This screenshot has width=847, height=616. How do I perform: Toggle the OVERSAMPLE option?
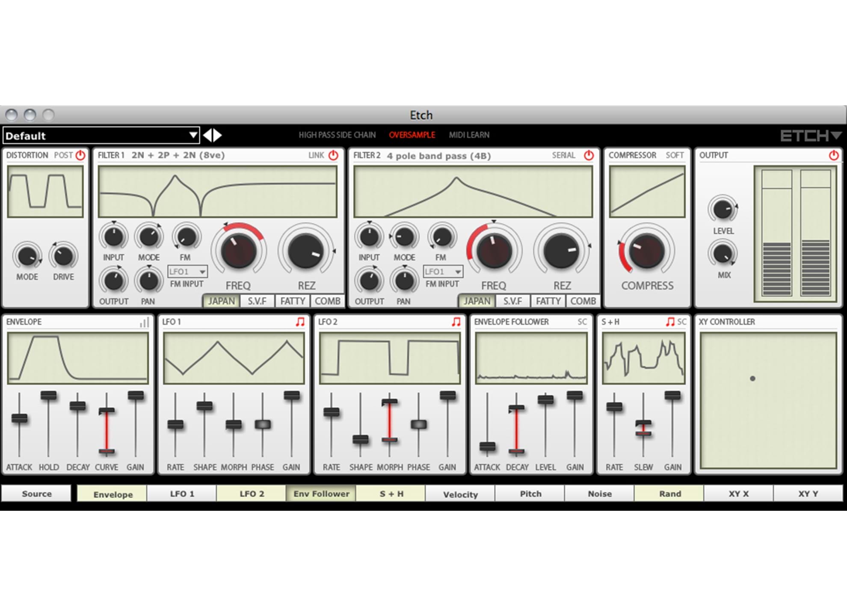[x=412, y=135]
